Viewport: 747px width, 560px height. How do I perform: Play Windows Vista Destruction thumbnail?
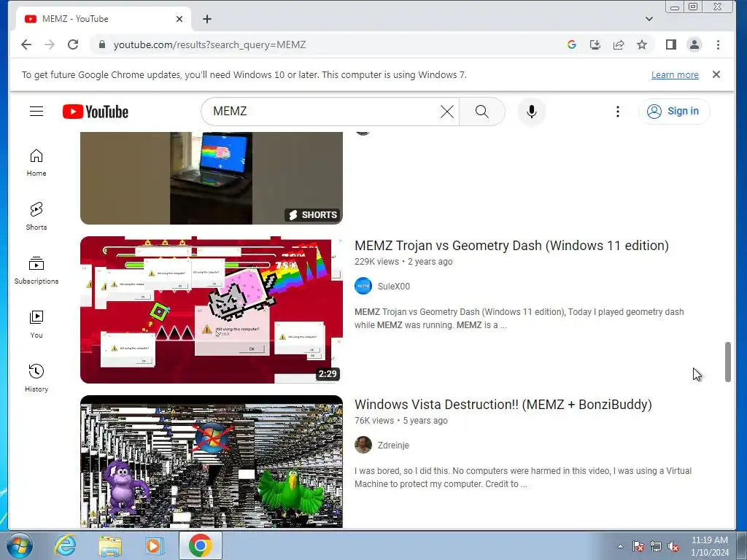click(x=211, y=462)
